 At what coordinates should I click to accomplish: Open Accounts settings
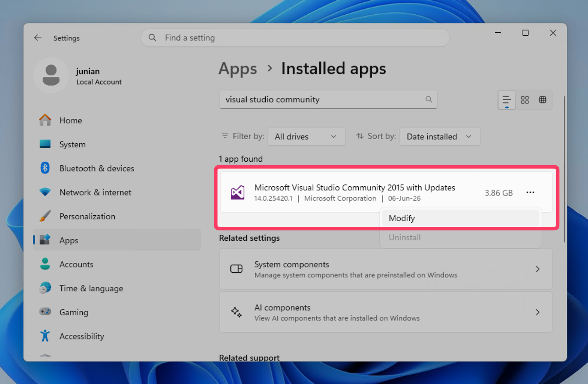(x=117, y=264)
